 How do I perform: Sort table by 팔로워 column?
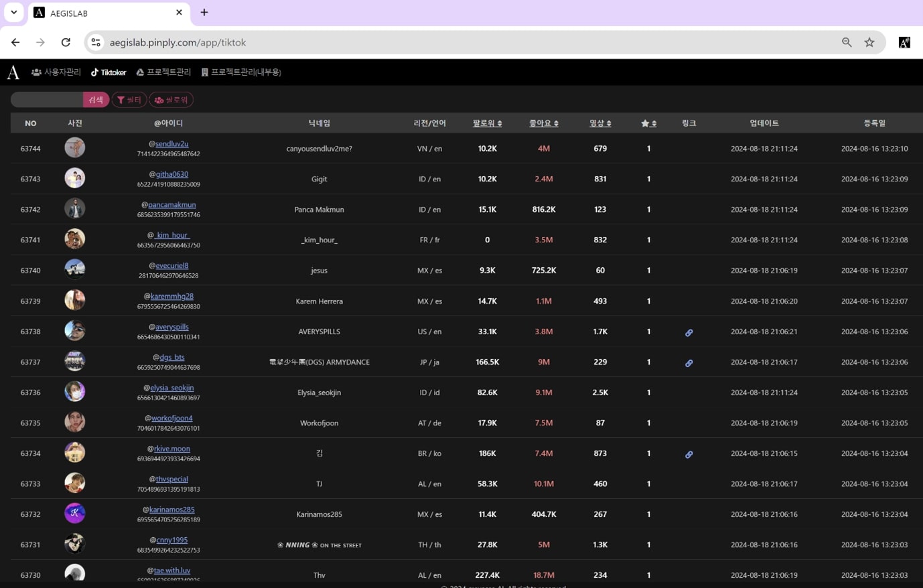(487, 123)
